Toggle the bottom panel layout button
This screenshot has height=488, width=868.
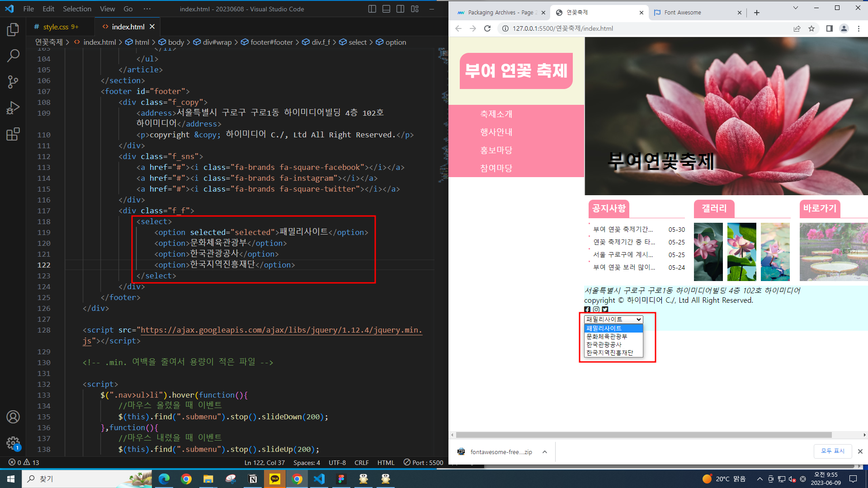pyautogui.click(x=386, y=9)
